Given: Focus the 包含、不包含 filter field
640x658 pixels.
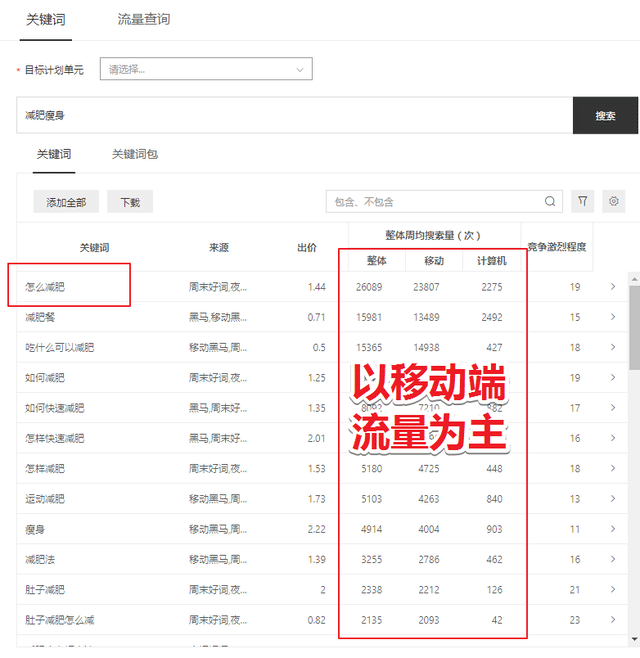Looking at the screenshot, I should 435,202.
